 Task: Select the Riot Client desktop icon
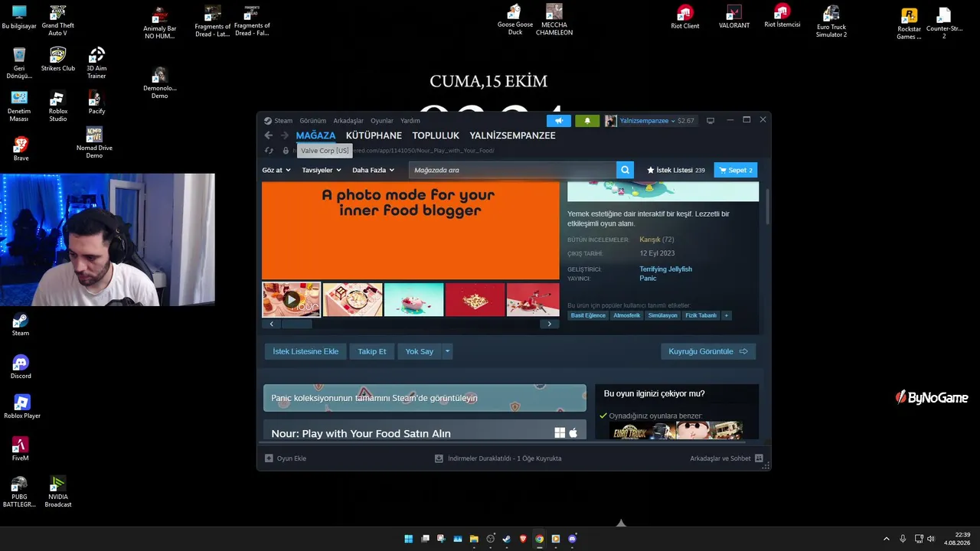(685, 18)
